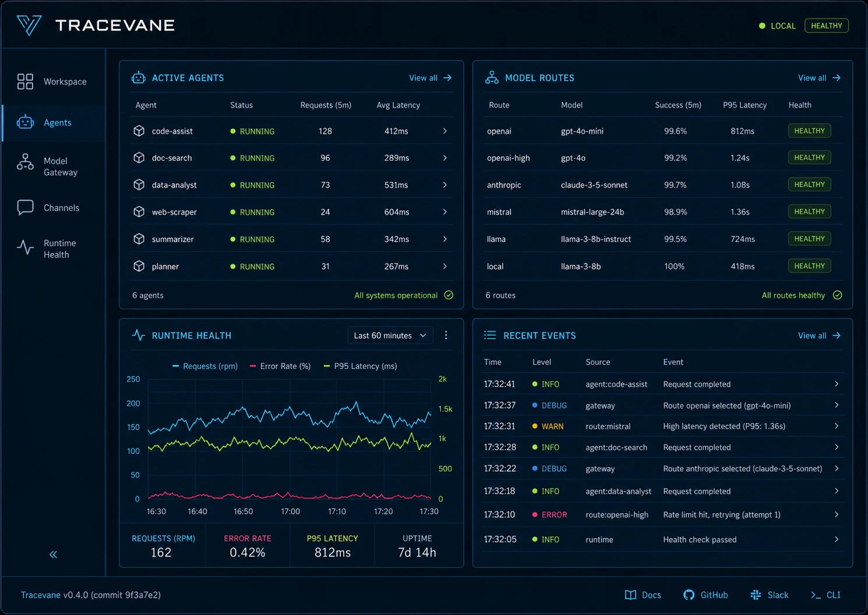Click the Model Routes panel header icon
868x615 pixels.
click(x=492, y=78)
